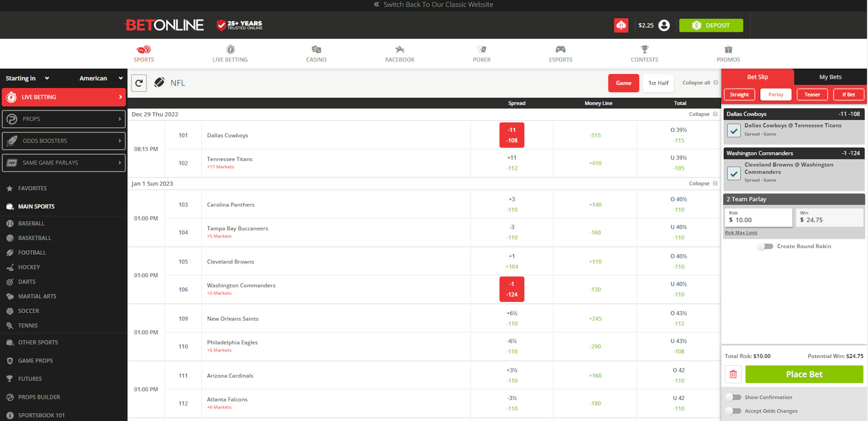
Task: Open the user account avatar icon
Action: (664, 25)
